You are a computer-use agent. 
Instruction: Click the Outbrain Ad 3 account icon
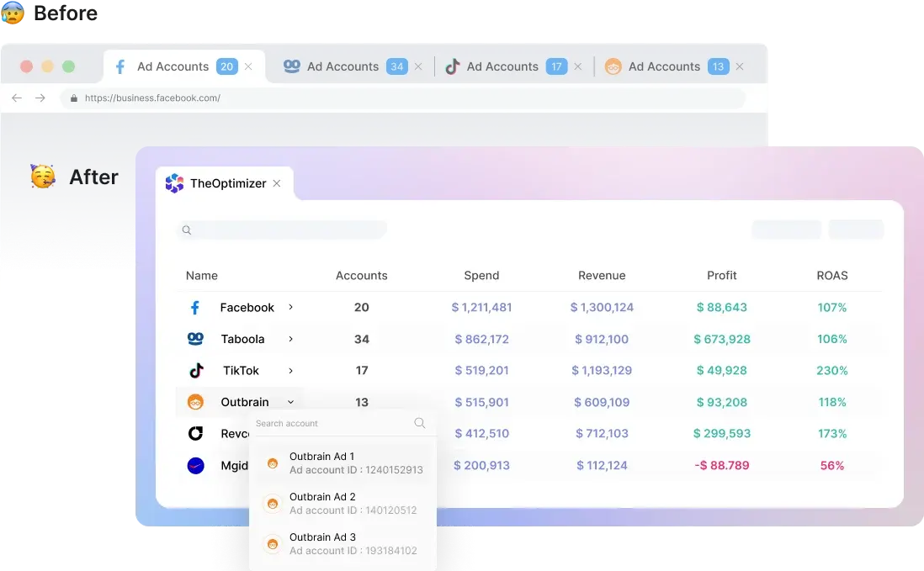tap(273, 545)
